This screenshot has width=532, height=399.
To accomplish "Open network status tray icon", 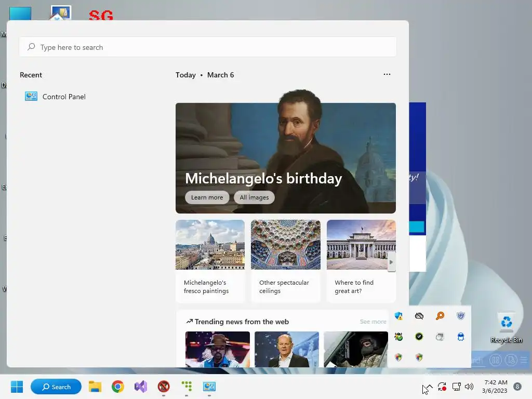I will pyautogui.click(x=456, y=387).
